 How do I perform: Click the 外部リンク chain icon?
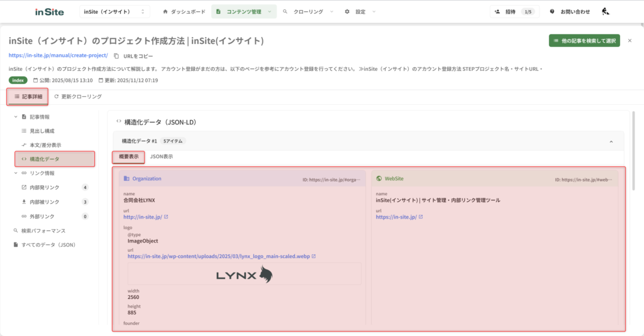click(24, 216)
